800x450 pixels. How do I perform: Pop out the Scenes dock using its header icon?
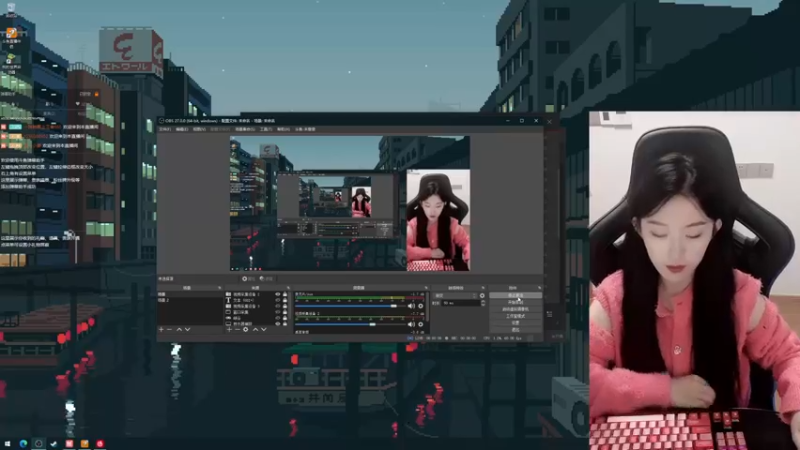click(x=219, y=288)
